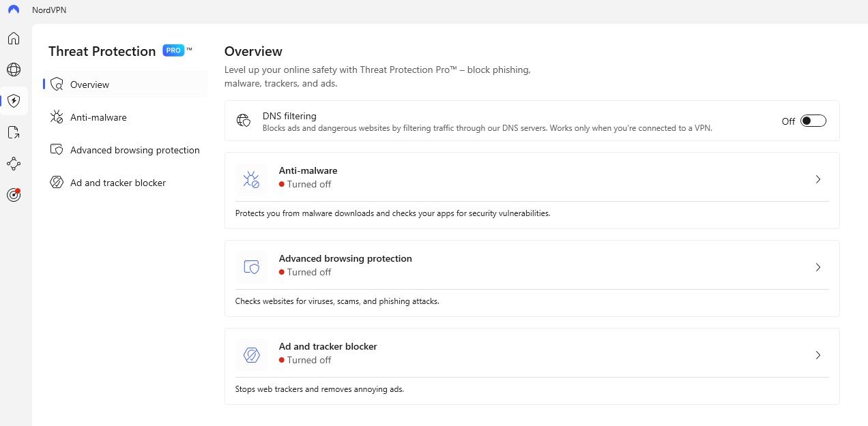Image resolution: width=868 pixels, height=426 pixels.
Task: Go to Anti-malware in side menu
Action: 98,117
